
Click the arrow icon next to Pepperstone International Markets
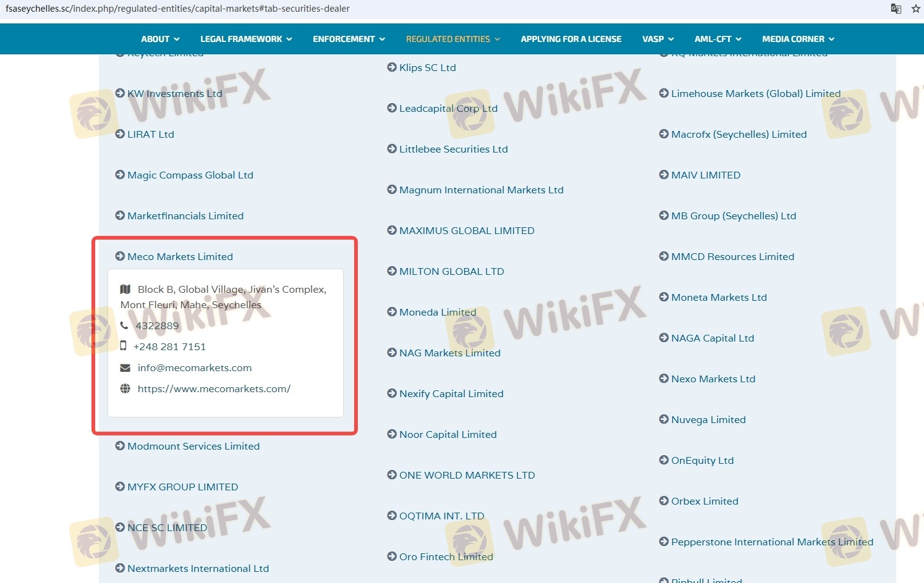coord(664,542)
